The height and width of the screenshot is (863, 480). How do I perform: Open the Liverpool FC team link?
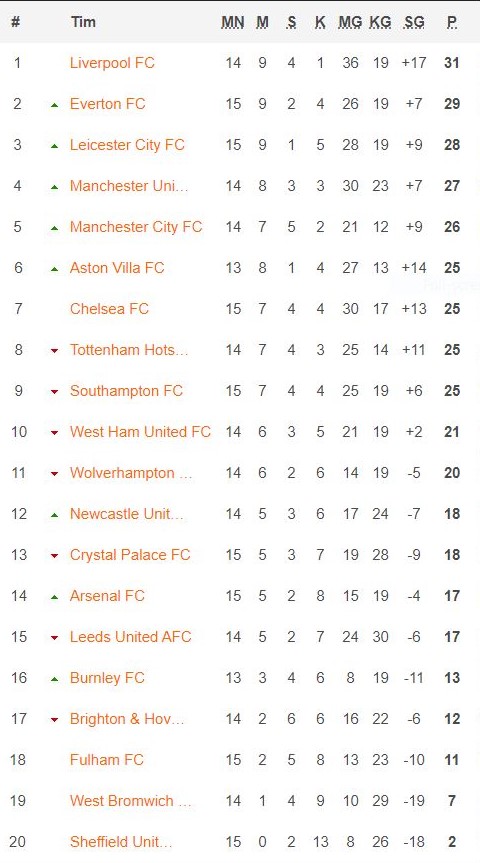coord(112,63)
